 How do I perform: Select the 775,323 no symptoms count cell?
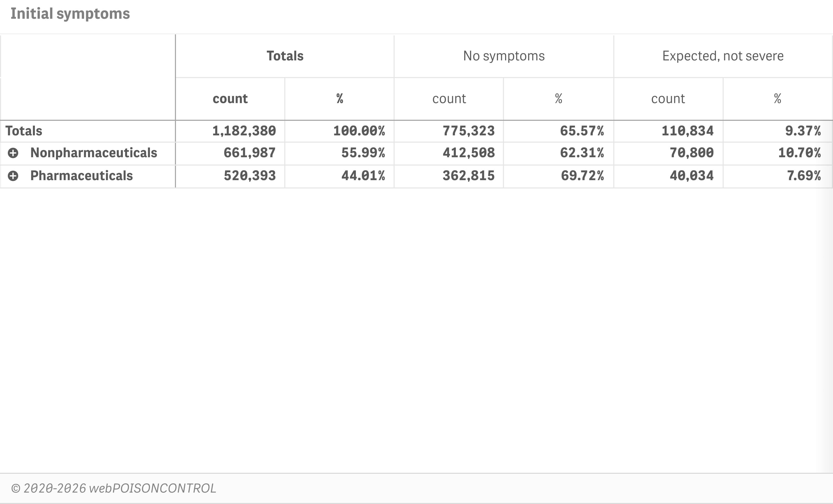pos(469,130)
